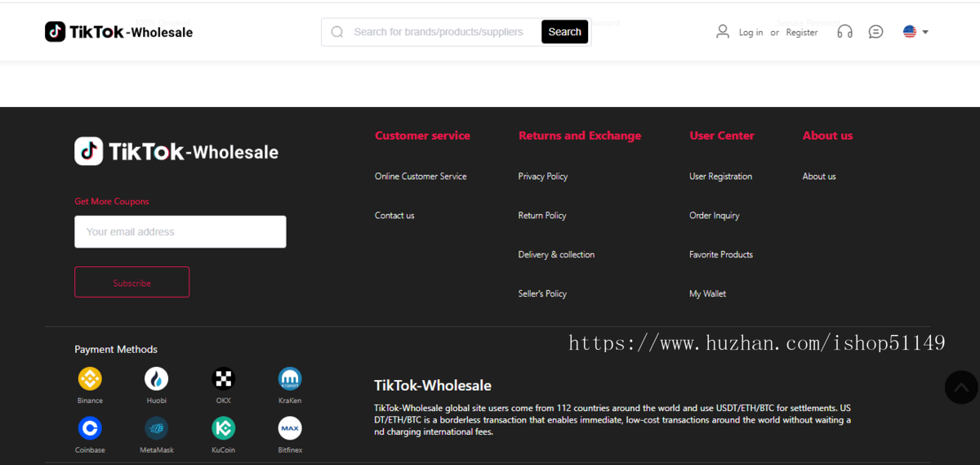Open the Contact us link
The image size is (980, 465).
394,216
